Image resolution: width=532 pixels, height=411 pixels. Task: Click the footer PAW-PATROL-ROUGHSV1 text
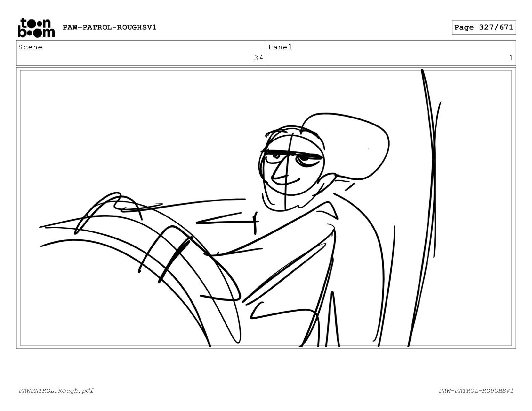(x=476, y=391)
